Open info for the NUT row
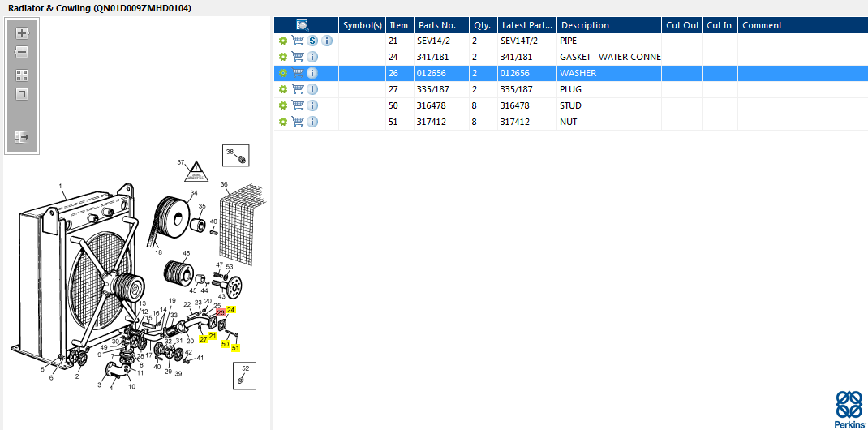The image size is (868, 430). point(312,122)
